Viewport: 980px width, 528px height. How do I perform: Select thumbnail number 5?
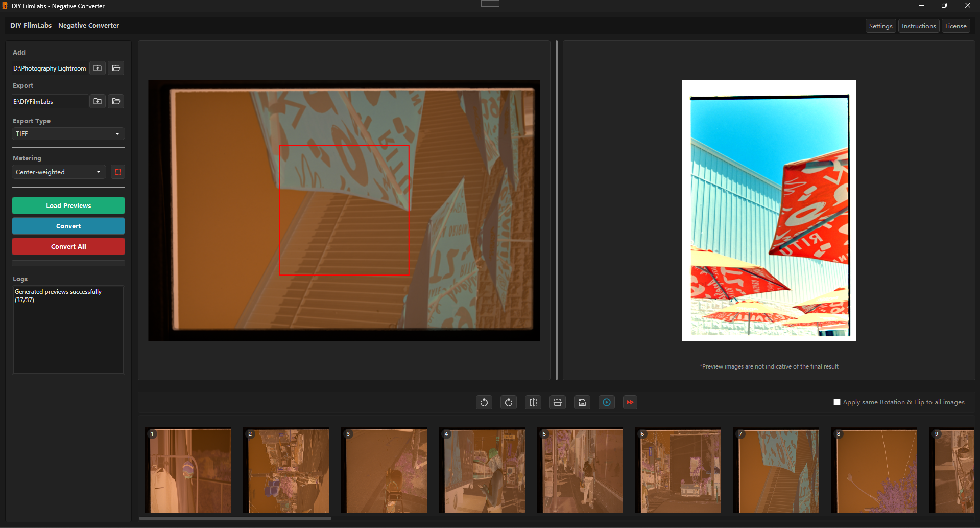point(580,470)
